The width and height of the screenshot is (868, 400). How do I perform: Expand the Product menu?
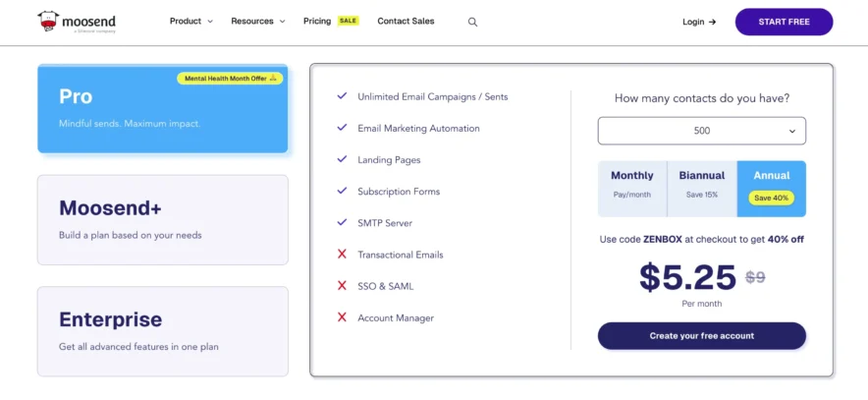coord(191,21)
